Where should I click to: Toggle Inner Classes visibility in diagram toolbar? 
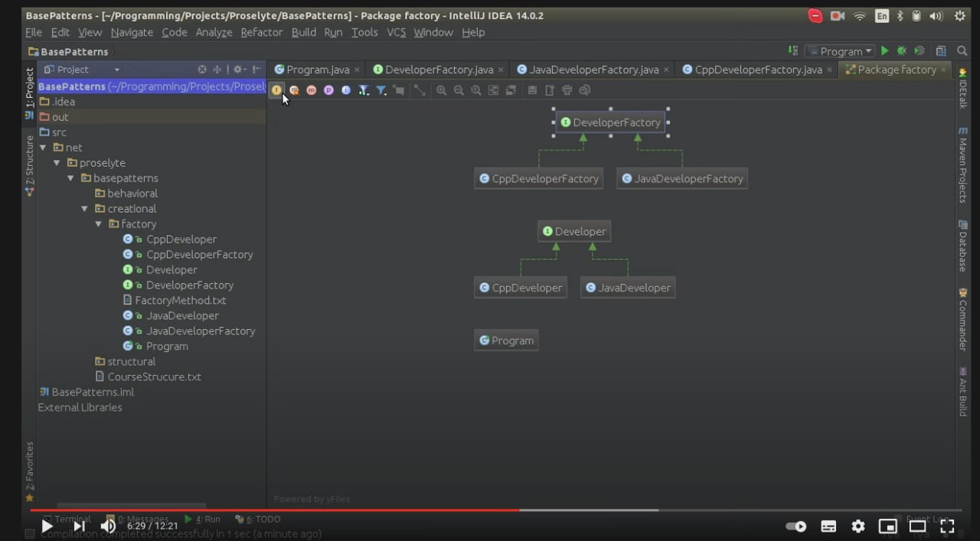(x=346, y=90)
